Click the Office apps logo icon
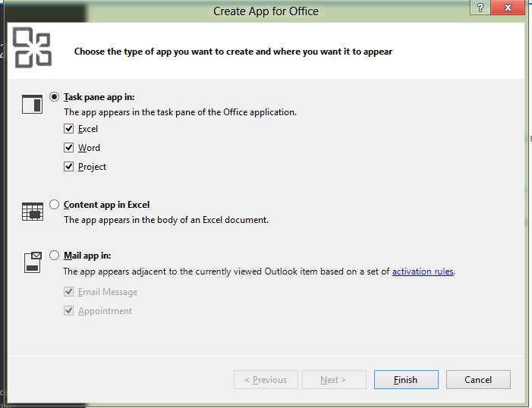 tap(32, 48)
